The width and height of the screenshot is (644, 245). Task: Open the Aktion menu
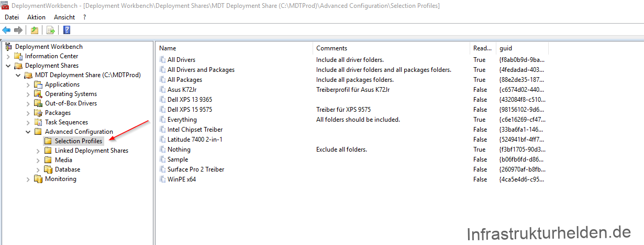click(x=37, y=17)
